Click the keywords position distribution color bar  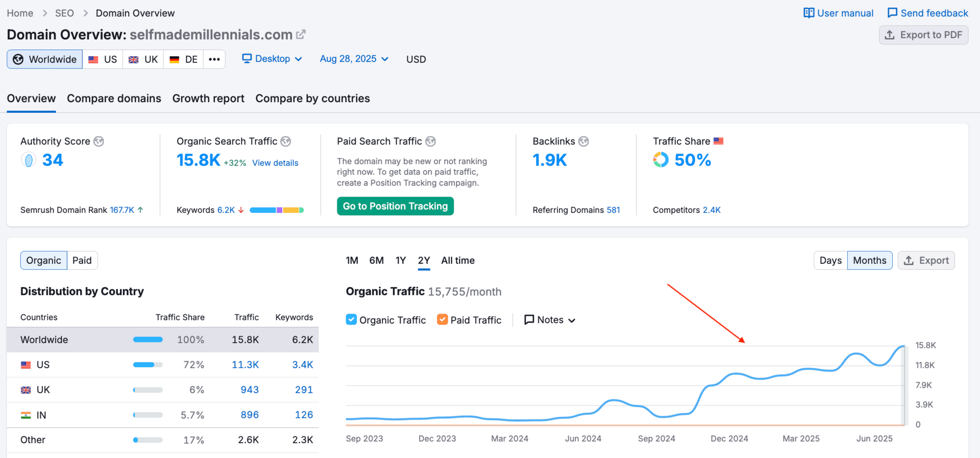pyautogui.click(x=277, y=210)
